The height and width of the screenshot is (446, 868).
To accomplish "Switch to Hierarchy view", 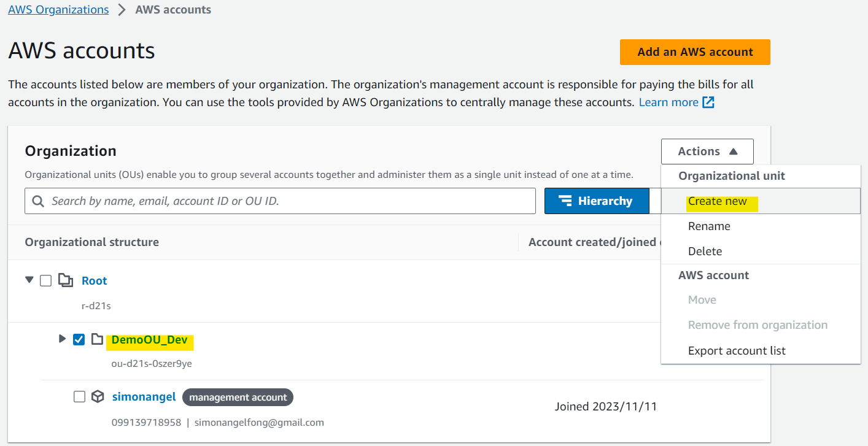I will click(x=597, y=201).
